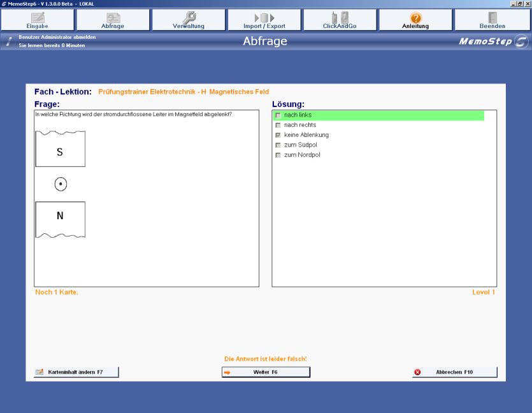Uncheck the 'keine Ablenkung' checkbox
This screenshot has height=413, width=532.
click(278, 135)
